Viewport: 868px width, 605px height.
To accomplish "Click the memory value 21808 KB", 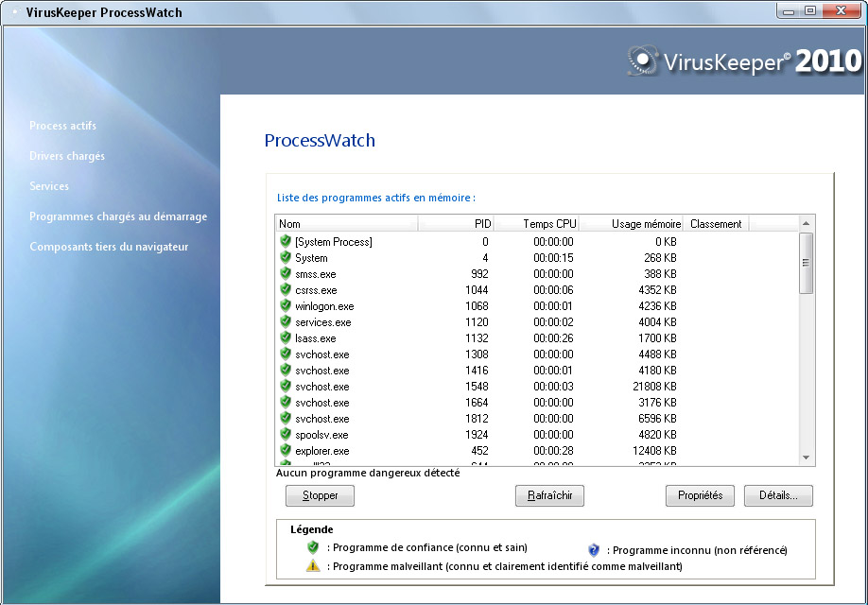I will click(655, 387).
